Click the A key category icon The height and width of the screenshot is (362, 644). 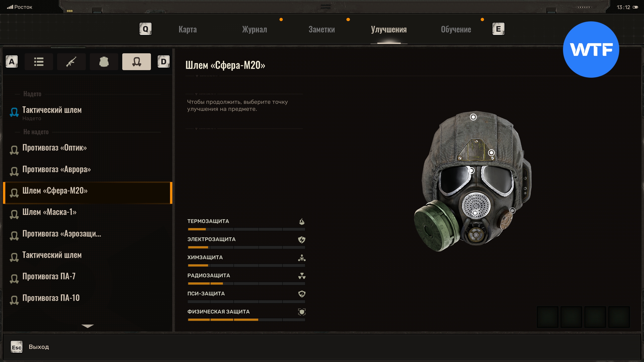coord(12,62)
